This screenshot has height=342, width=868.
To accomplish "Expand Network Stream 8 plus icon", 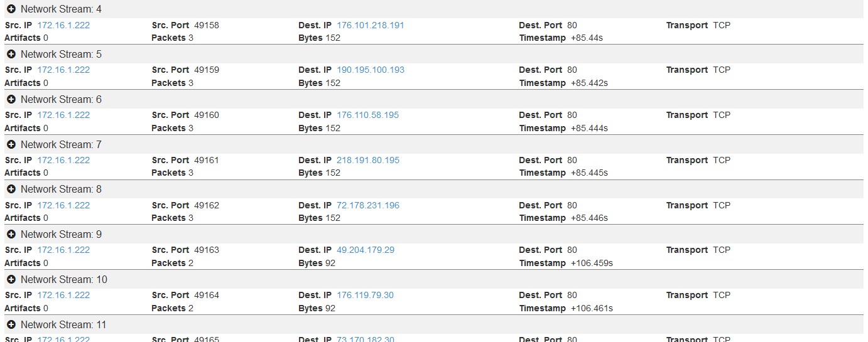I will click(11, 190).
